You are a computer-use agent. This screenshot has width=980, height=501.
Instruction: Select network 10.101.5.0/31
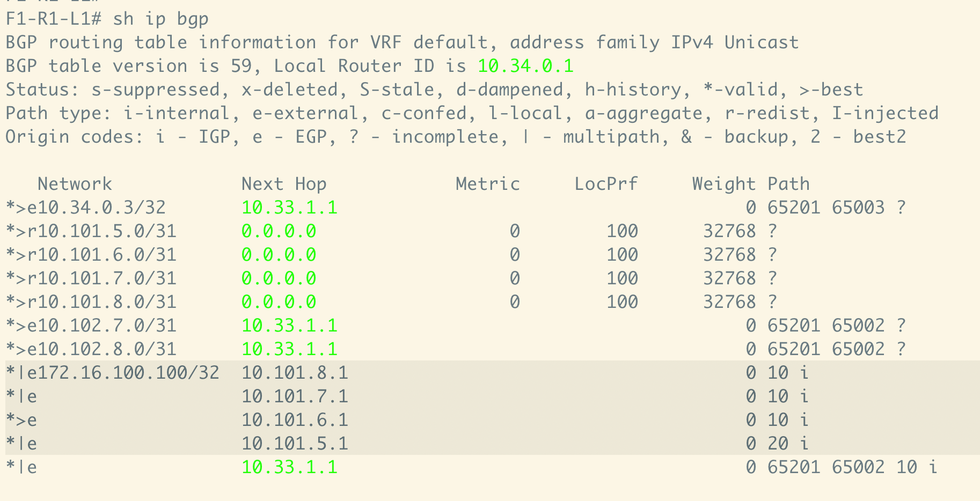tap(107, 231)
